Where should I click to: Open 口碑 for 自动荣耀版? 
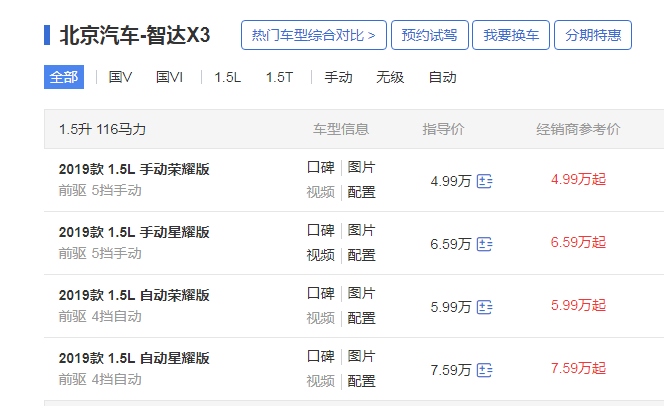(321, 293)
